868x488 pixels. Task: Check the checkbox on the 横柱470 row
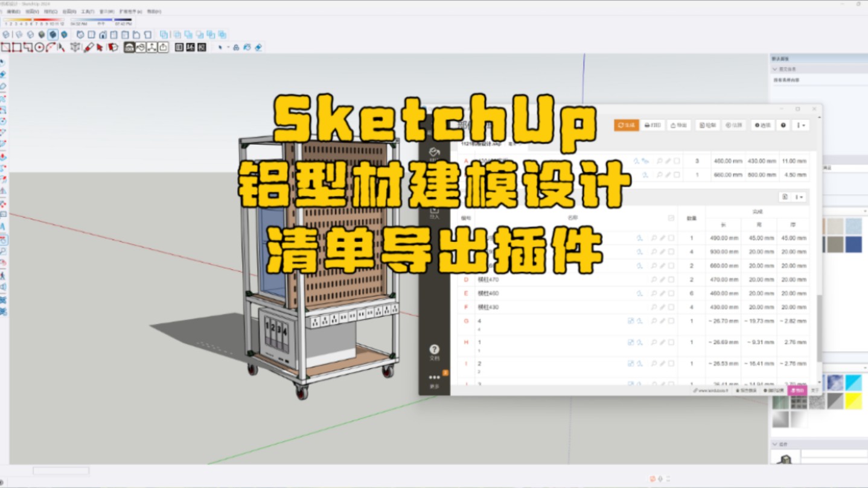click(671, 279)
